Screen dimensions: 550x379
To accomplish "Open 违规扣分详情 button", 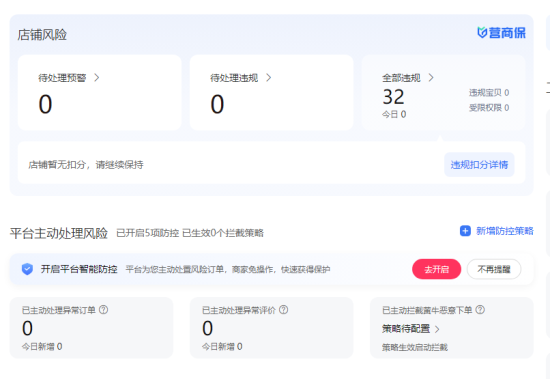I will (479, 165).
